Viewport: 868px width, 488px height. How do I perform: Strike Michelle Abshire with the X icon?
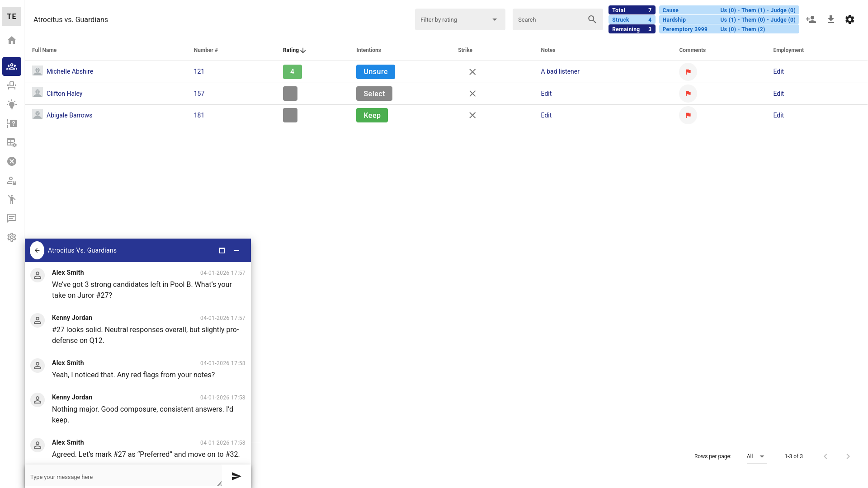coord(472,72)
